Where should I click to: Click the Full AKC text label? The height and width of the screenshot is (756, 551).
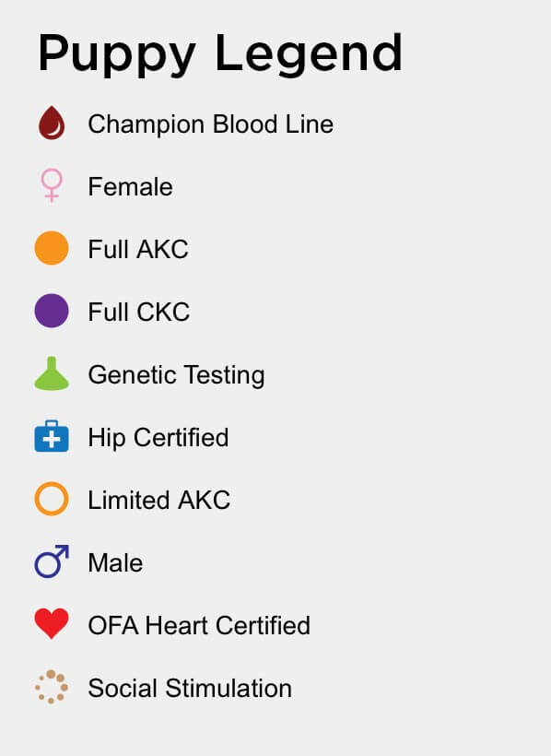(138, 249)
